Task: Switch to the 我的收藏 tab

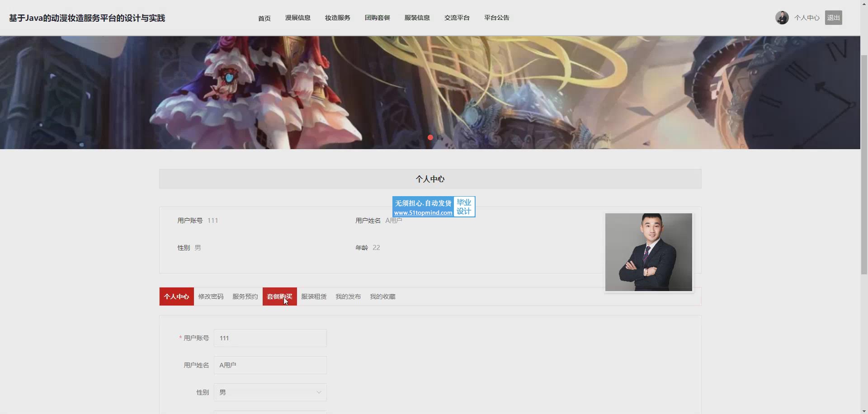Action: (x=382, y=296)
